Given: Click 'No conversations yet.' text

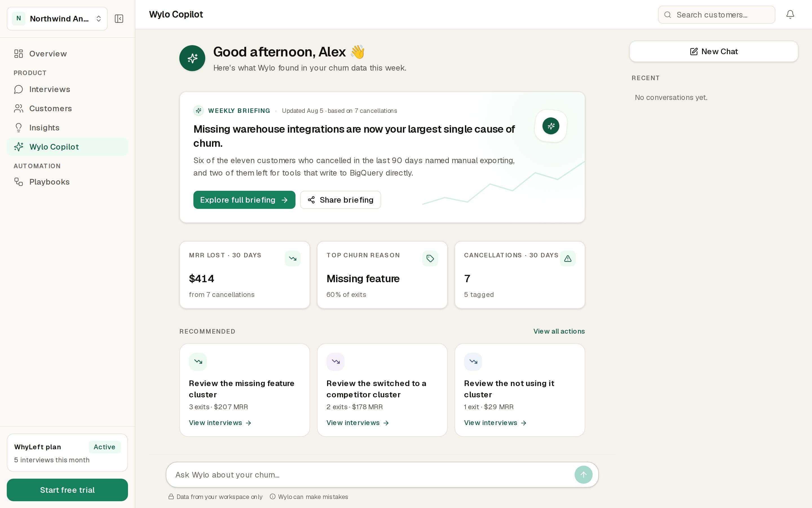Looking at the screenshot, I should [671, 97].
